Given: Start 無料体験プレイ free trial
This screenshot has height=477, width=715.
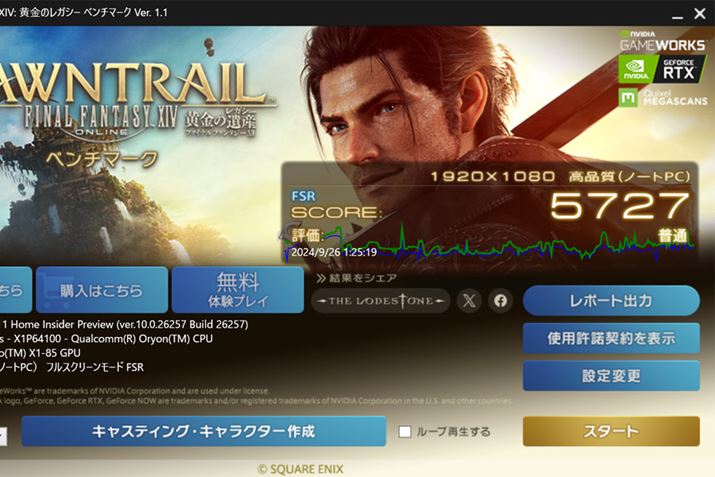Looking at the screenshot, I should (238, 290).
